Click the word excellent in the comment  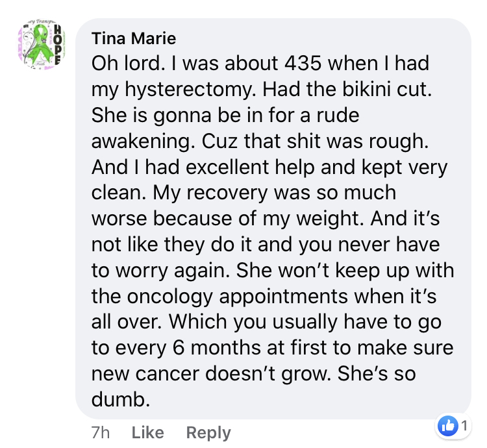[x=227, y=167]
